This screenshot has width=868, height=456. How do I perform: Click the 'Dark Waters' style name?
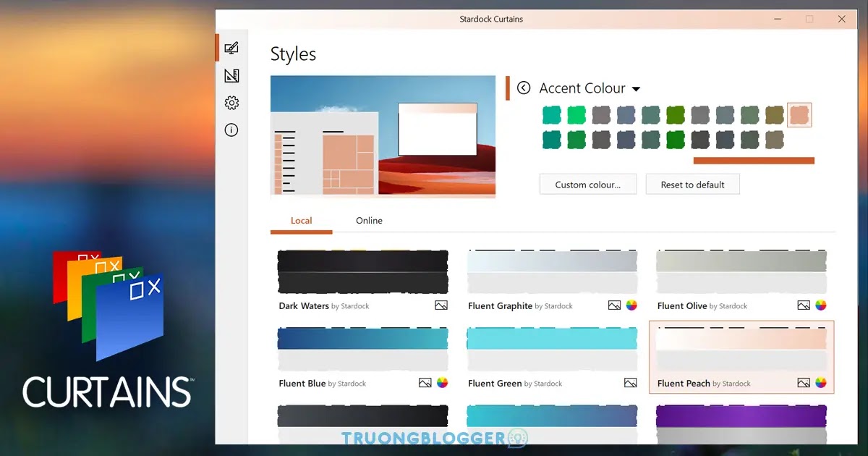pos(304,306)
